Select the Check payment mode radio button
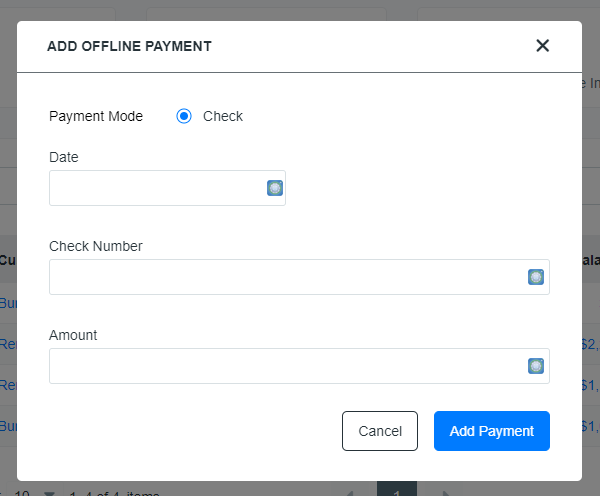 tap(184, 116)
